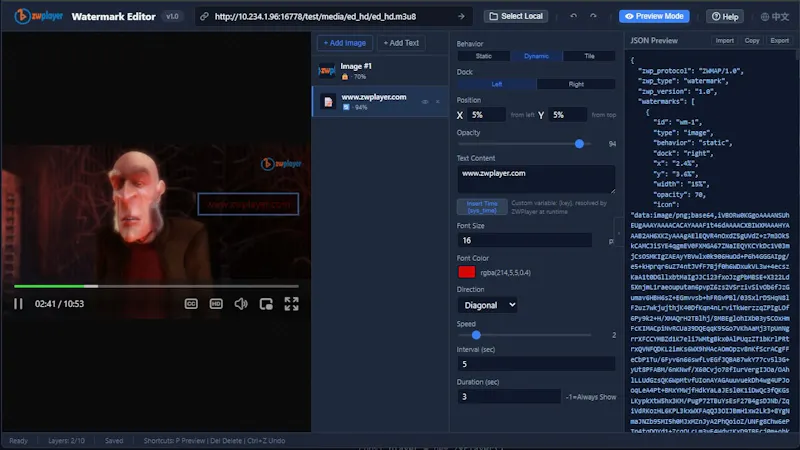Edit the Font Size field
The image size is (800, 450).
pyautogui.click(x=524, y=240)
